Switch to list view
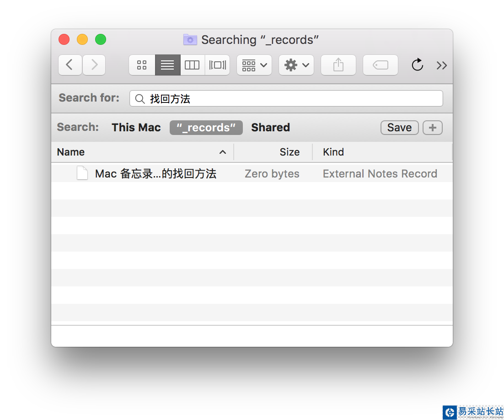 (x=167, y=65)
